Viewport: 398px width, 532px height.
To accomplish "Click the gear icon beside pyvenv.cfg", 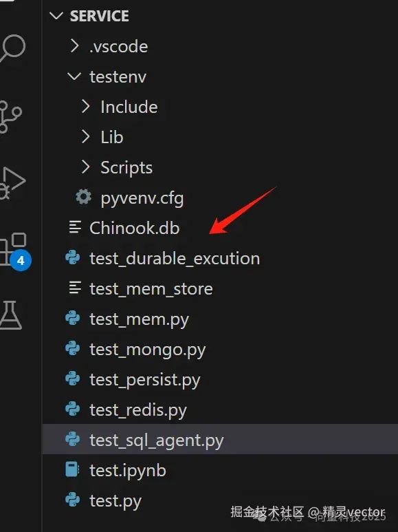I will click(x=83, y=197).
